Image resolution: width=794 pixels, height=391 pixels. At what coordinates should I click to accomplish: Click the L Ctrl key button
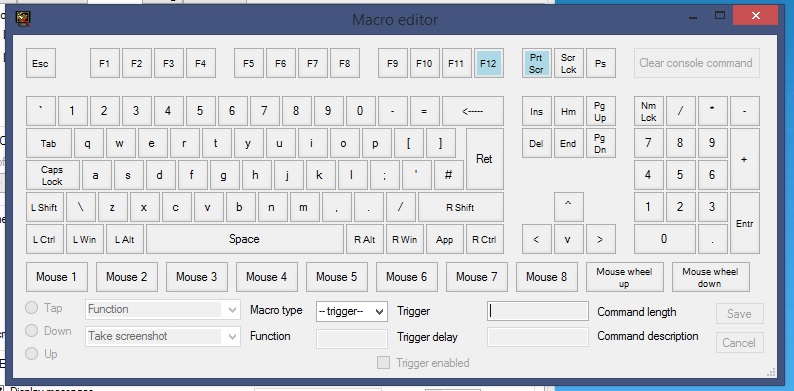[45, 239]
